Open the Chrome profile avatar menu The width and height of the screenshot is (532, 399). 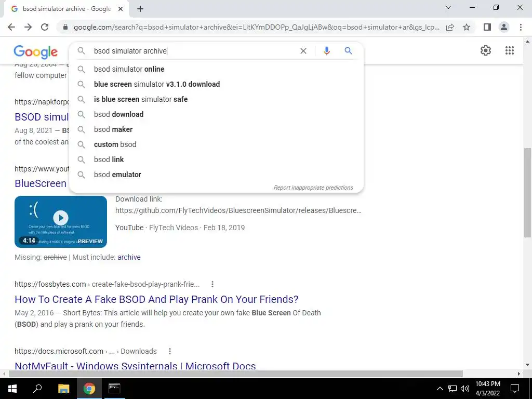click(x=504, y=27)
